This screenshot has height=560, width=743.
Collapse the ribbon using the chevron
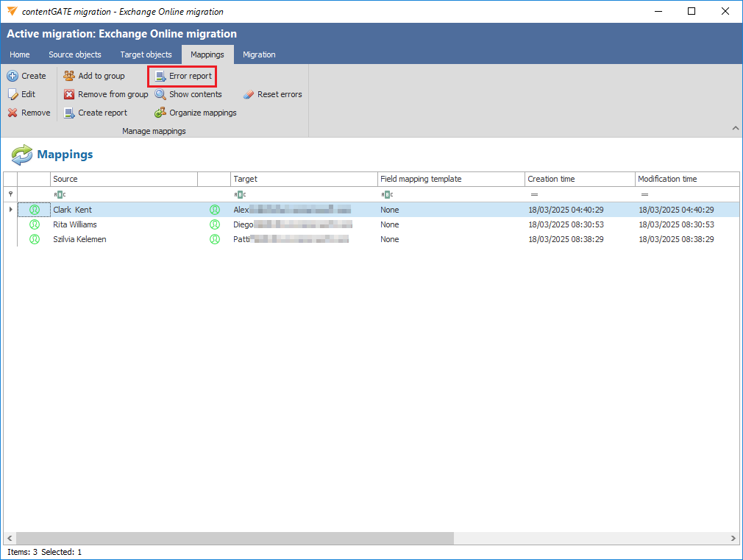coord(735,129)
